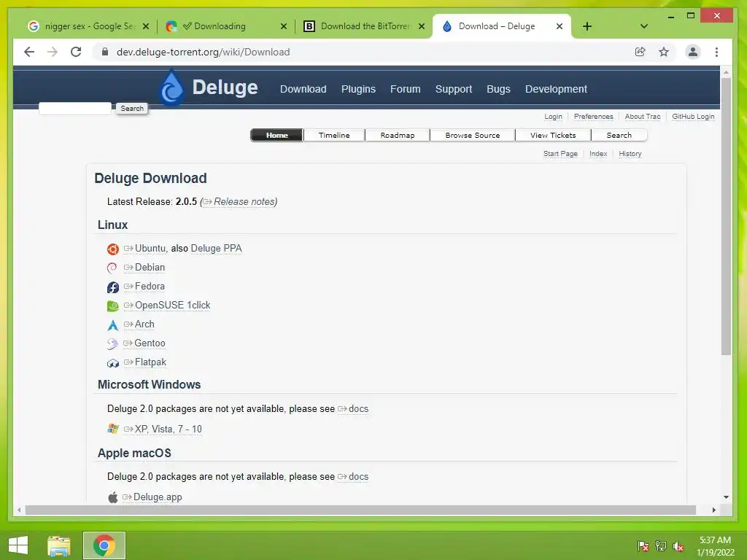Click the Gentoo logo icon

pyautogui.click(x=112, y=344)
